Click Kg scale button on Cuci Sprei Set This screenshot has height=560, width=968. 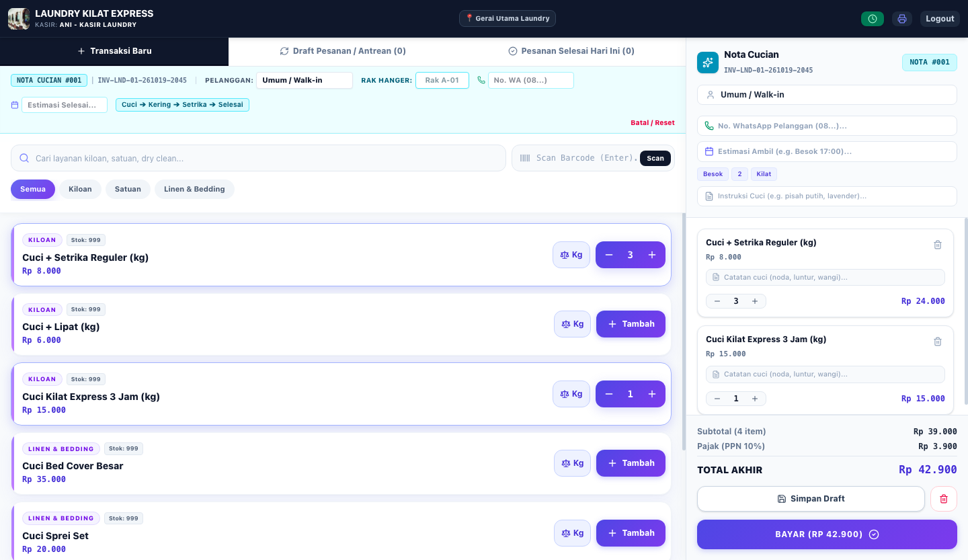(572, 533)
